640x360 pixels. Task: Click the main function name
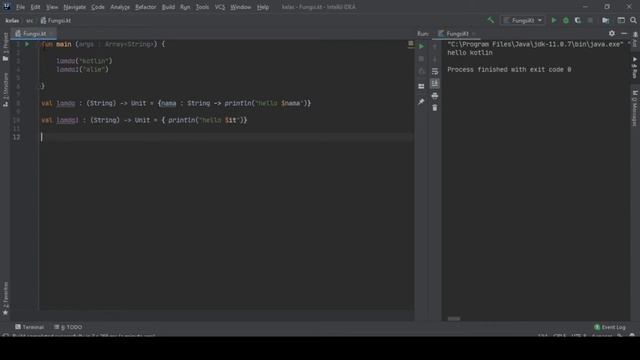point(64,44)
